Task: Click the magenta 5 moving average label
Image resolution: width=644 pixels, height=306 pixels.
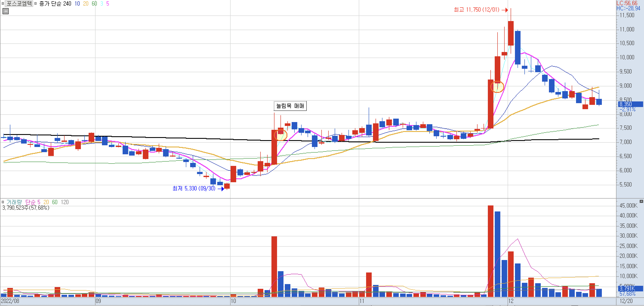Action: click(x=108, y=3)
